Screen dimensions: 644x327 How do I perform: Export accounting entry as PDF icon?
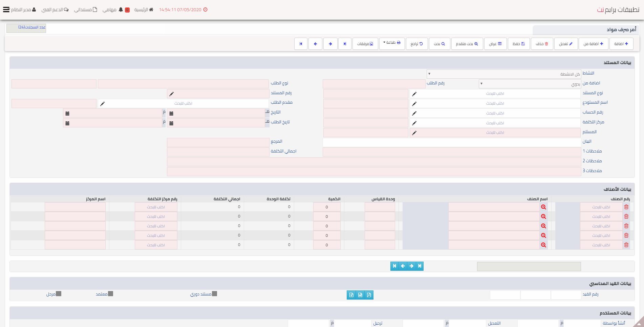(x=369, y=295)
